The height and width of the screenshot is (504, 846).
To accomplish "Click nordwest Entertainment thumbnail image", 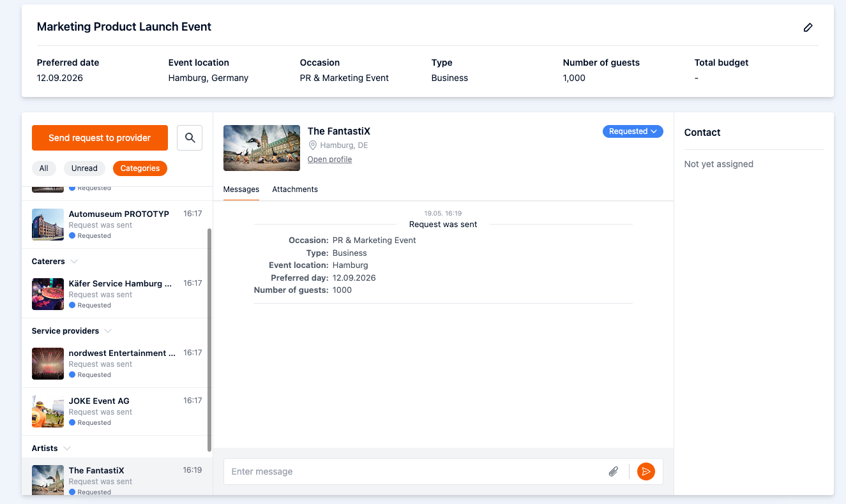I will [48, 364].
